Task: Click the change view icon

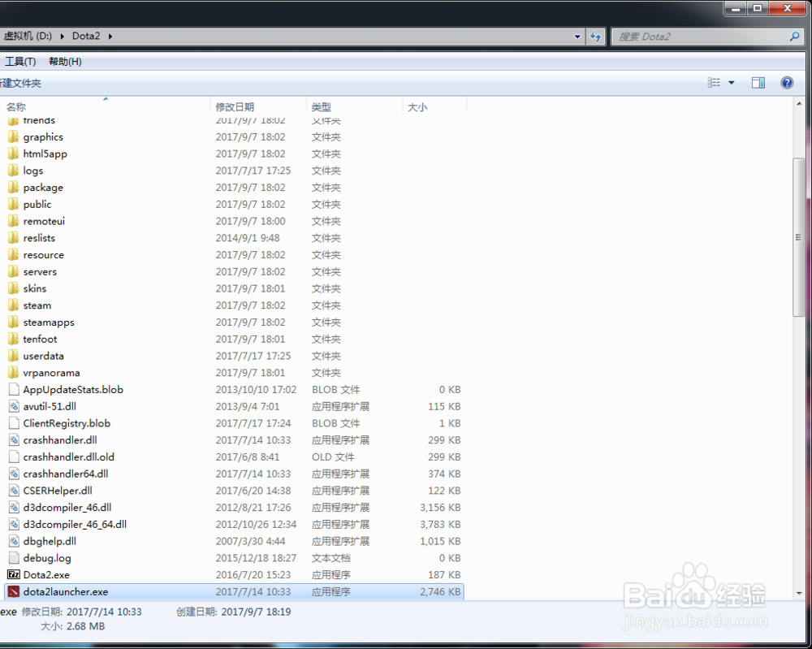Action: (x=714, y=82)
